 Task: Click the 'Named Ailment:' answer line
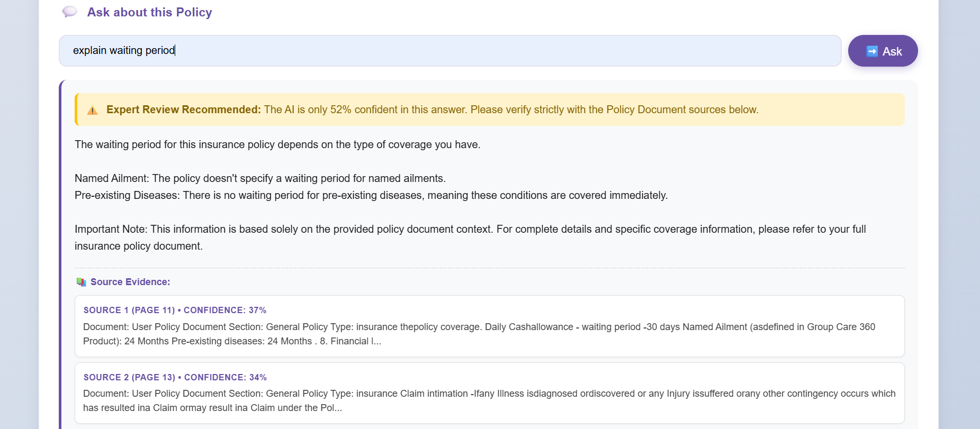click(x=260, y=178)
